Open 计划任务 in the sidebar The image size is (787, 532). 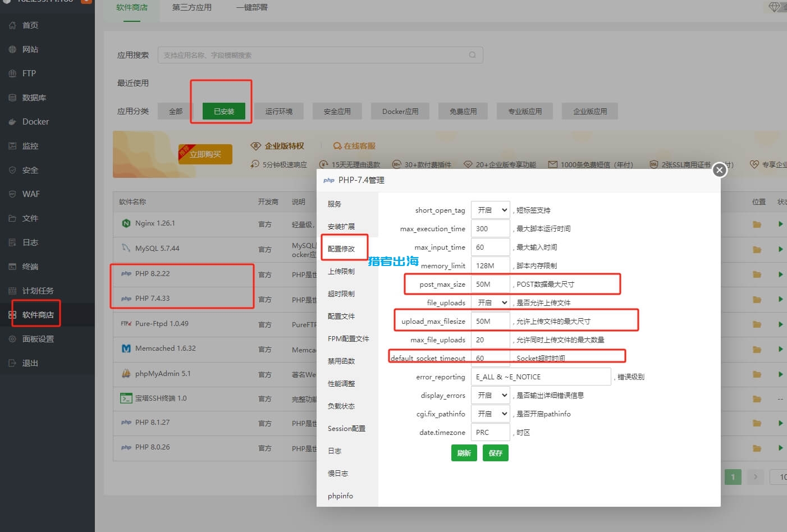[x=38, y=291]
